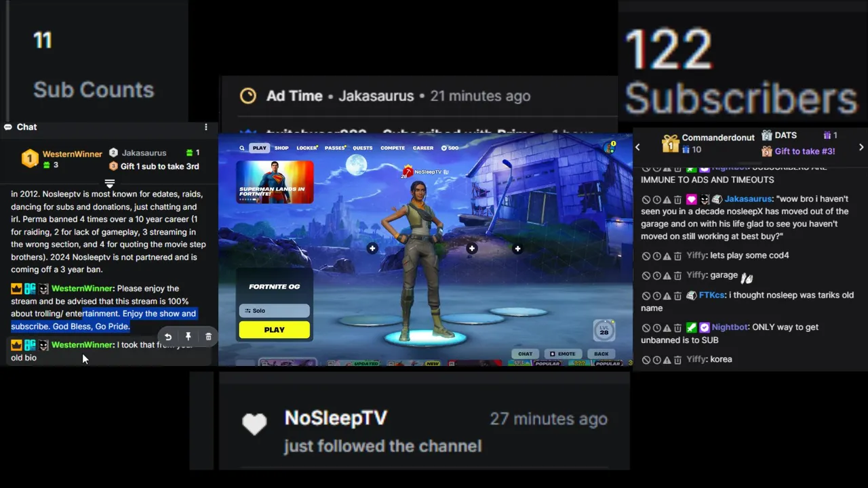Delete highlighted message using hover-toolbar trash icon
This screenshot has height=488, width=868.
208,337
